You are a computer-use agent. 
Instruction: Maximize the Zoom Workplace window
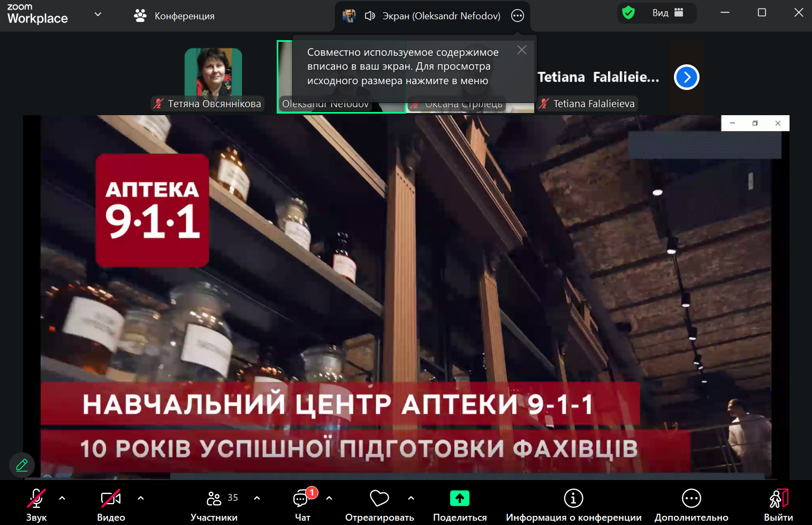(762, 12)
